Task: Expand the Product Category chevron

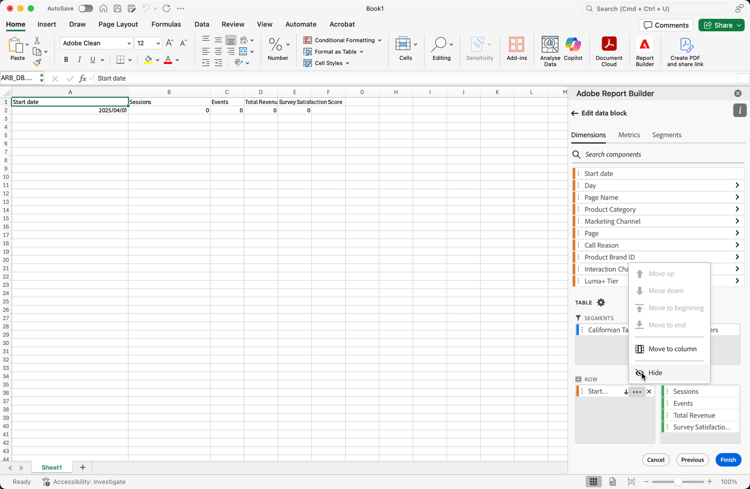Action: pyautogui.click(x=737, y=209)
